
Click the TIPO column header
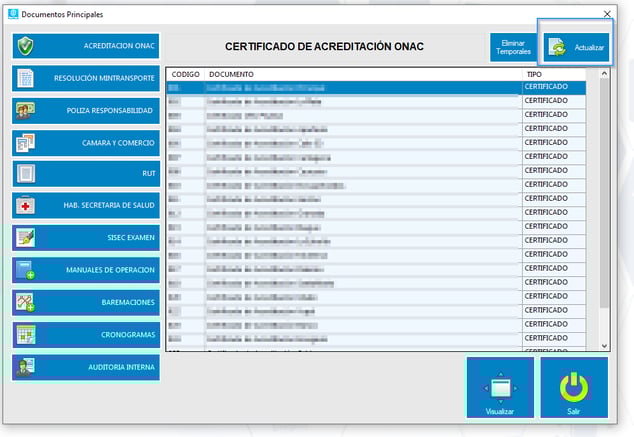558,75
